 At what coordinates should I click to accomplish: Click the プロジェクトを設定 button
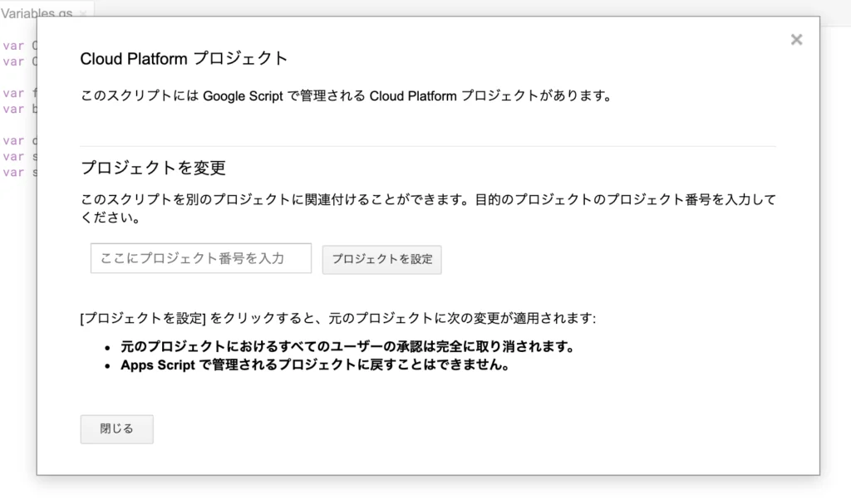coord(382,259)
